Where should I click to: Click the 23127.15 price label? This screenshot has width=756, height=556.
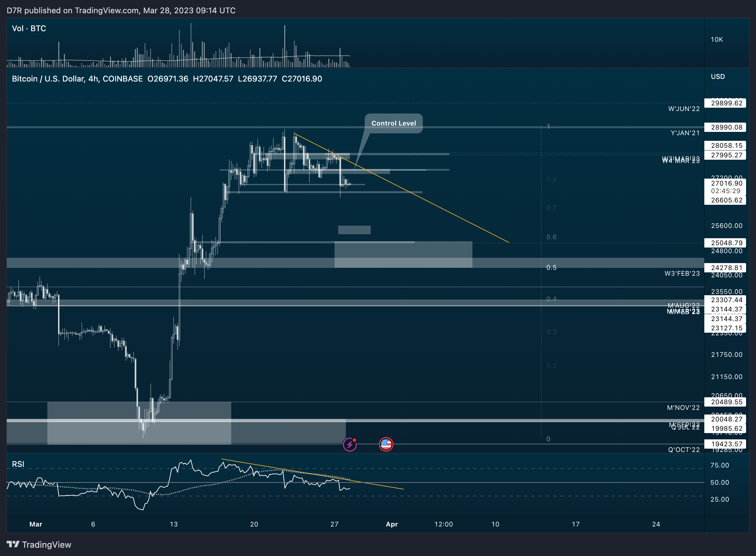725,328
